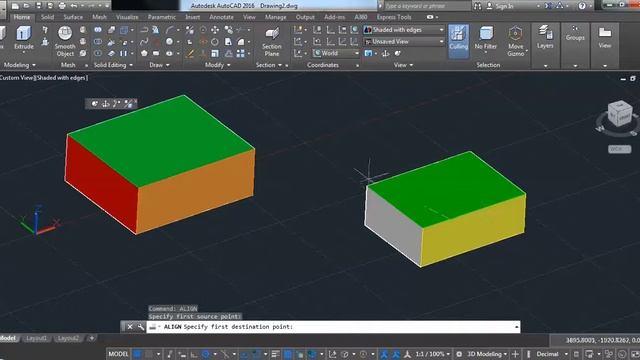Click the New drawing icon in quick access toolbar
Screen dimensions: 640x360
[15, 6]
